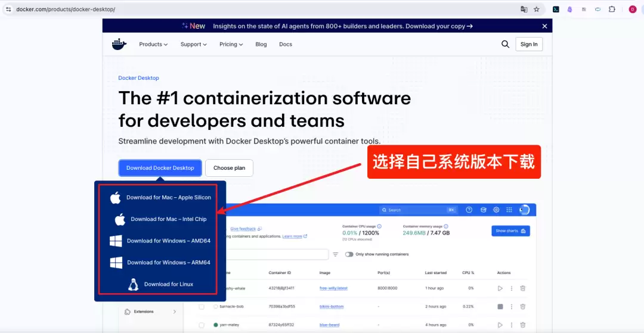
Task: Bookmark this page with the star icon
Action: (537, 9)
